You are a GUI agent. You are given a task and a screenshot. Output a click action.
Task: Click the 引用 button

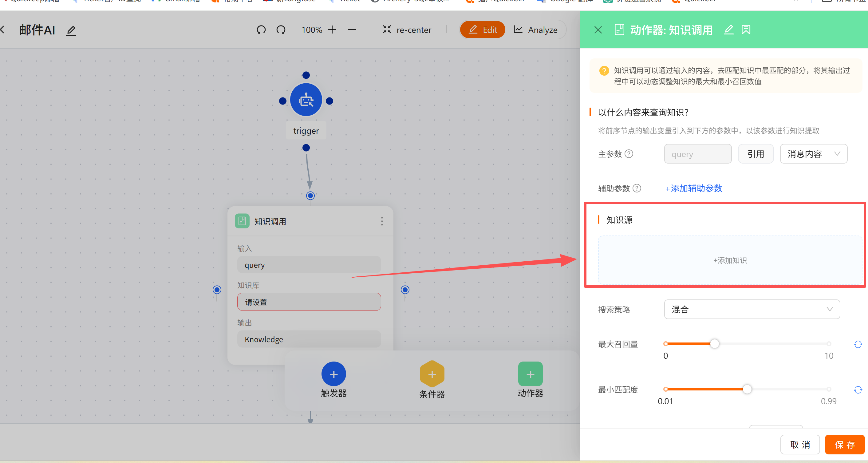[756, 154]
